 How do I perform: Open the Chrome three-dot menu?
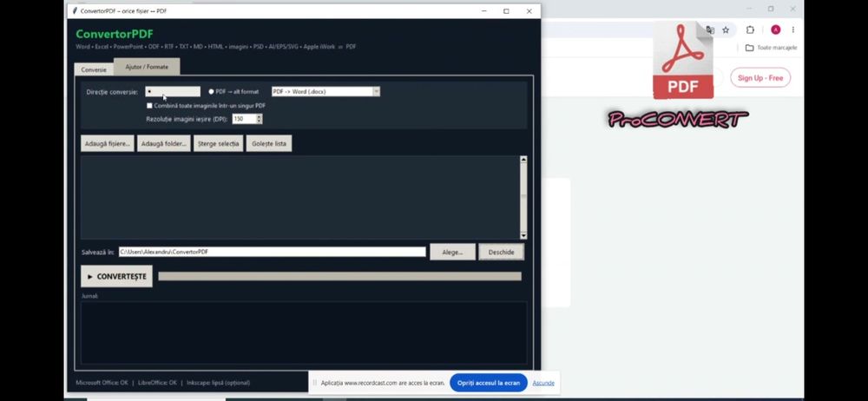click(x=793, y=30)
